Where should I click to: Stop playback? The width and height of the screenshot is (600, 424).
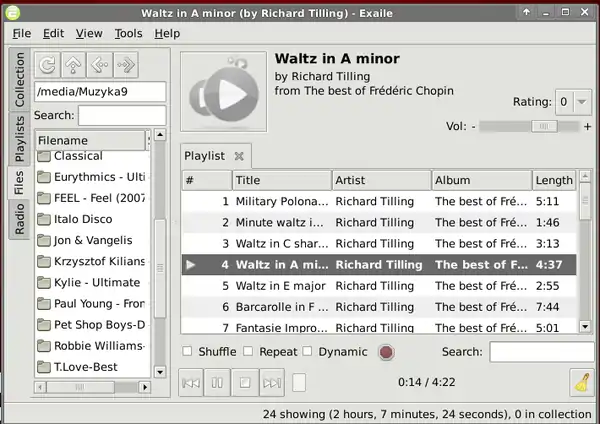pyautogui.click(x=245, y=382)
